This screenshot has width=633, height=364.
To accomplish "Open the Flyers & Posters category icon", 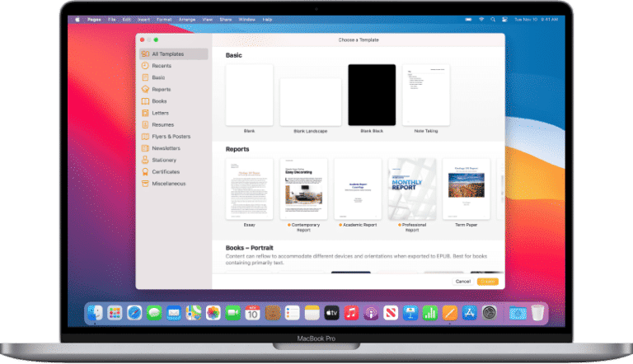I will click(145, 137).
